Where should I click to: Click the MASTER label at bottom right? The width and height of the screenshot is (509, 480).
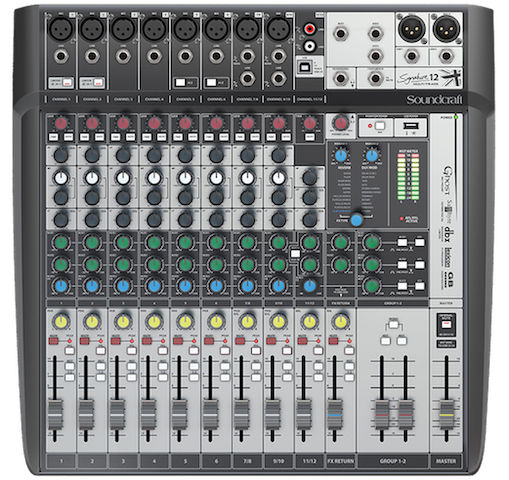[x=446, y=461]
